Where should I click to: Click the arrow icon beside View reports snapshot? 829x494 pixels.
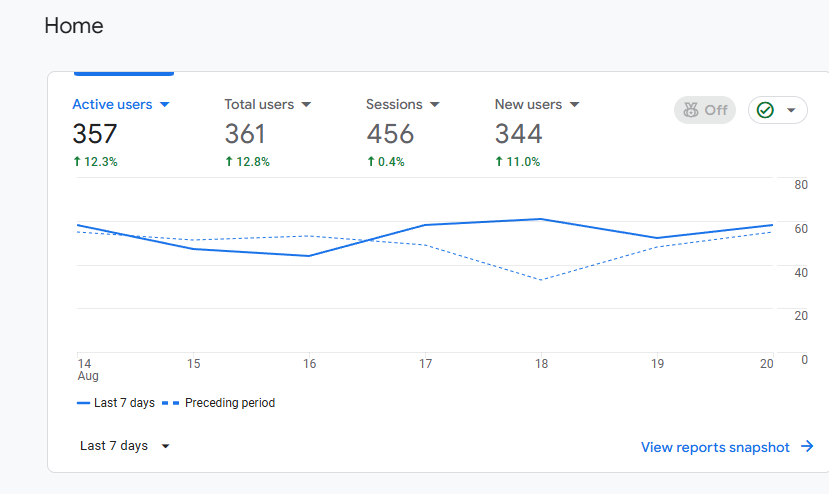click(807, 446)
